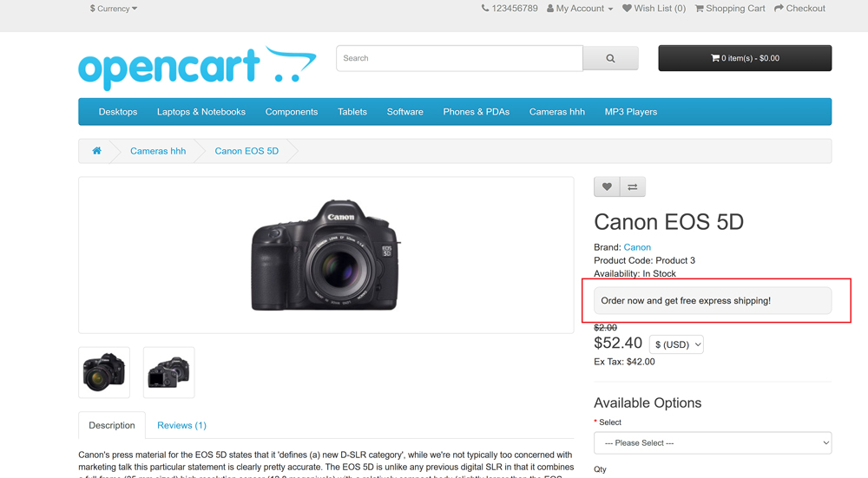Open the $ (USD) price currency selector
Viewport: 868px width, 478px height.
tap(676, 344)
